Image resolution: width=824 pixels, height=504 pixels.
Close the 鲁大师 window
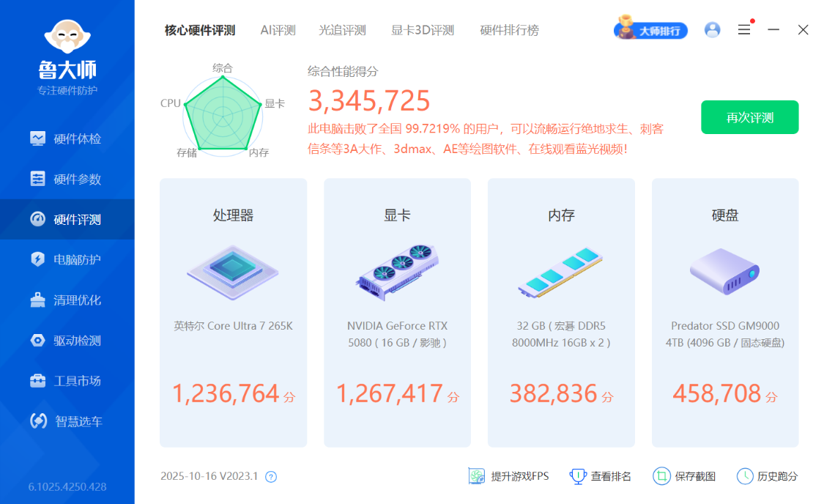click(x=803, y=30)
